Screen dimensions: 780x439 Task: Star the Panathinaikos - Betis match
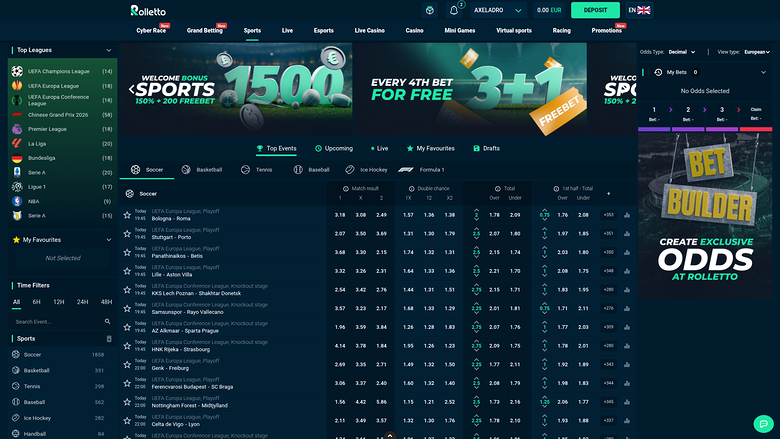tap(127, 252)
